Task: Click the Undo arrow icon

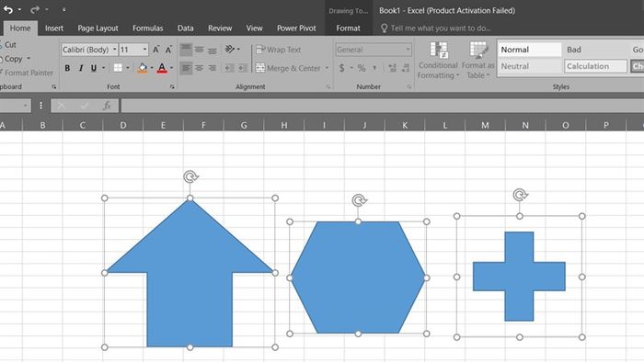Action: click(8, 9)
